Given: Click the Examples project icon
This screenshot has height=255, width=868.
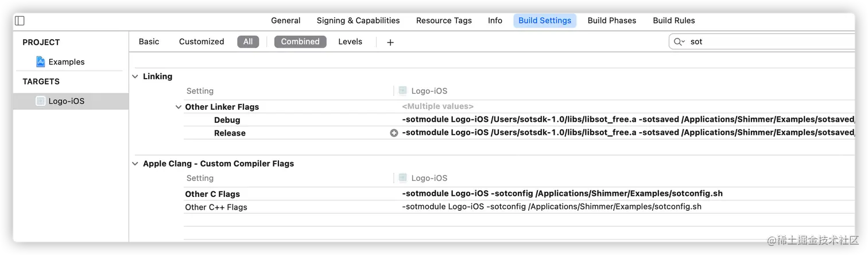Looking at the screenshot, I should click(40, 61).
